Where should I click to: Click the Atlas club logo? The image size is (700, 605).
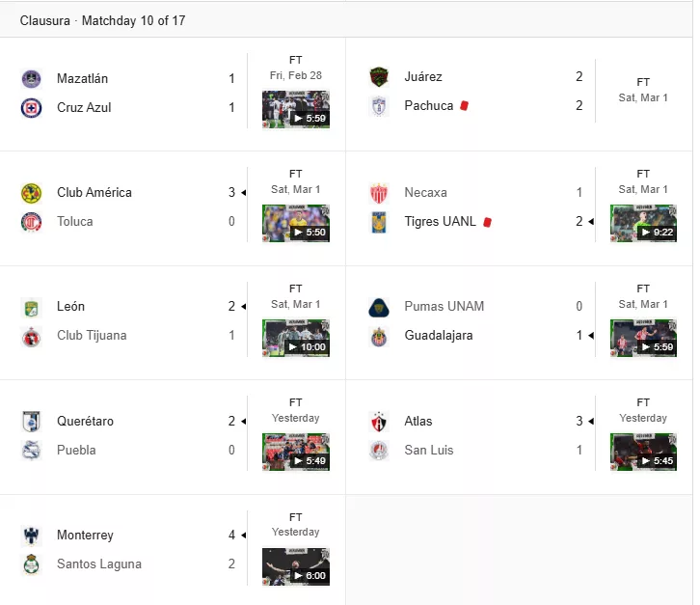pyautogui.click(x=379, y=422)
